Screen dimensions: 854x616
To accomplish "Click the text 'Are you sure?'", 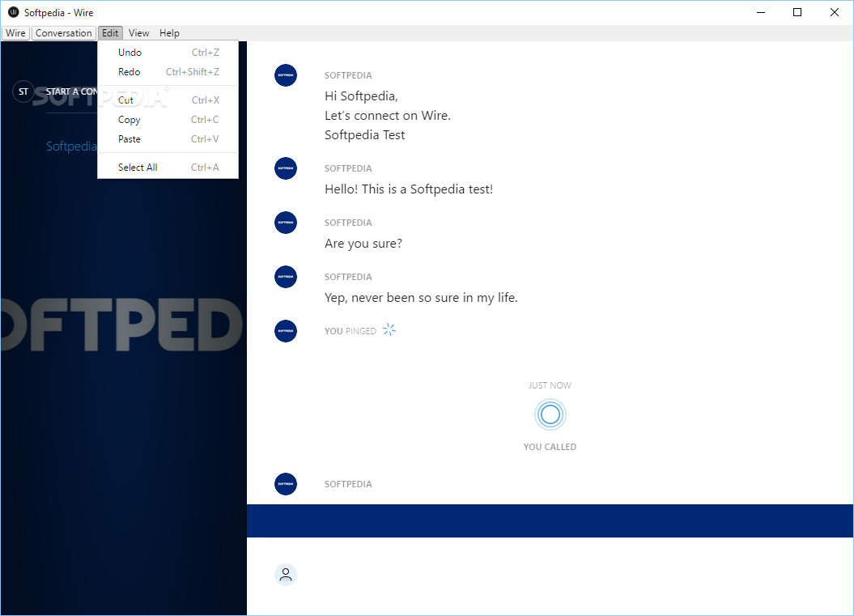I will pyautogui.click(x=363, y=244).
